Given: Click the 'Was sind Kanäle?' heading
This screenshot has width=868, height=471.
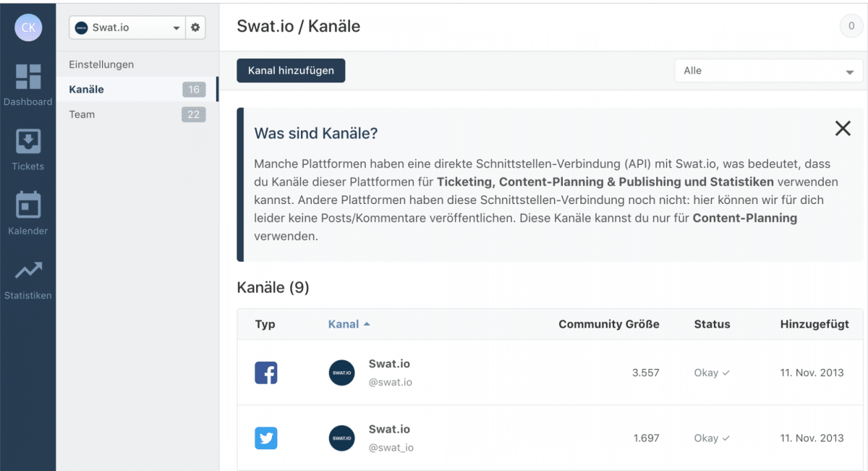Looking at the screenshot, I should [316, 133].
